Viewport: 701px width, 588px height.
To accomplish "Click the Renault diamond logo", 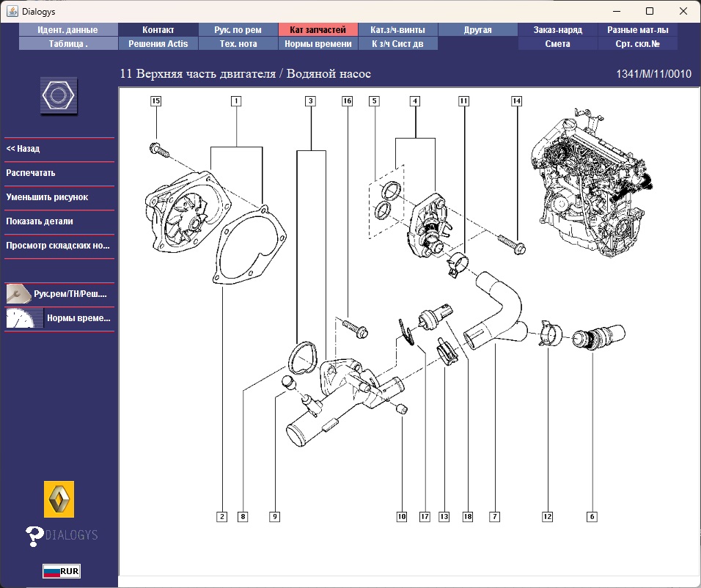I will (x=59, y=499).
